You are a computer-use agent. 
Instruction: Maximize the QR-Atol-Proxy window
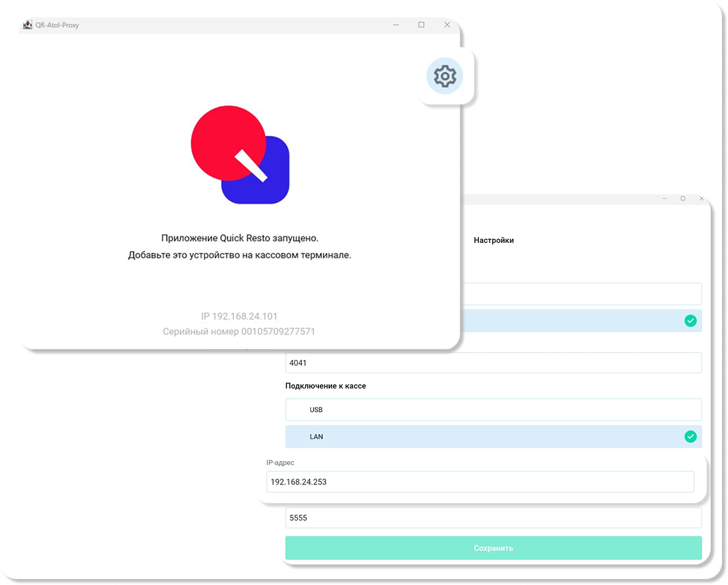click(x=421, y=25)
